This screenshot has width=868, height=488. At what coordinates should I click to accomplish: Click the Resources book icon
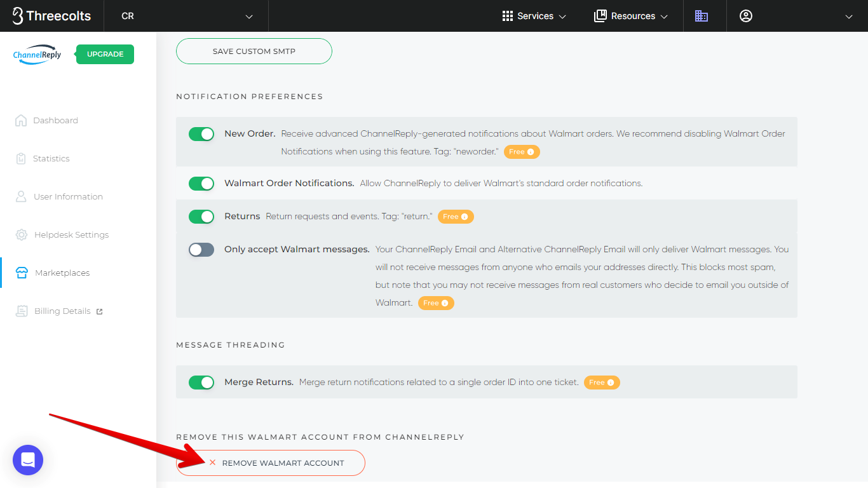[600, 16]
